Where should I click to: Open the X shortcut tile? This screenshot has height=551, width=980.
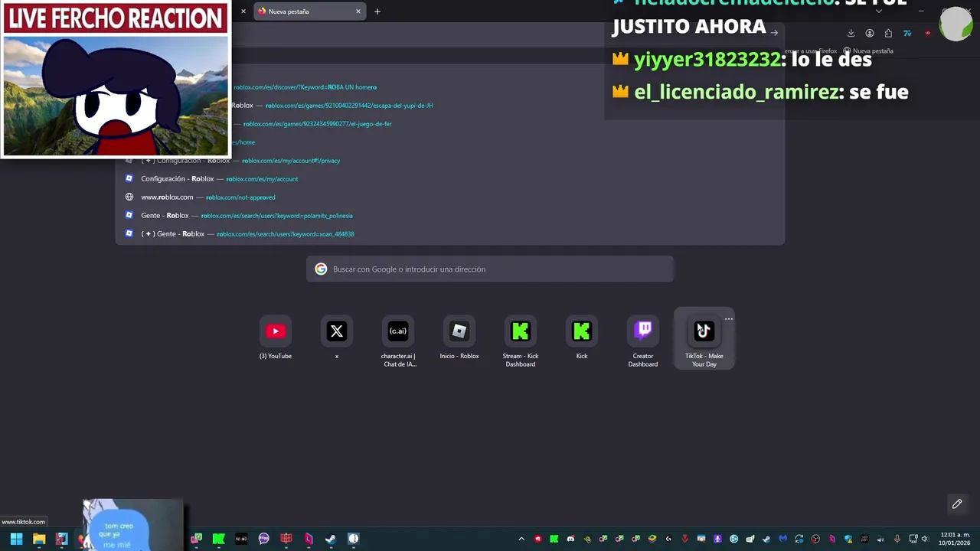337,338
